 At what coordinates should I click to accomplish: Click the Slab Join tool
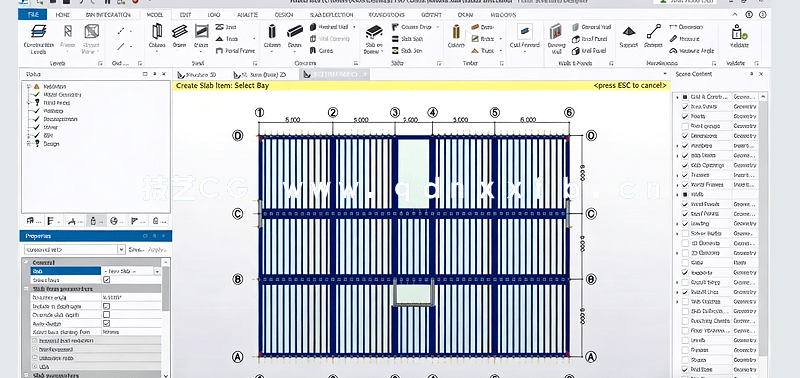click(x=407, y=51)
